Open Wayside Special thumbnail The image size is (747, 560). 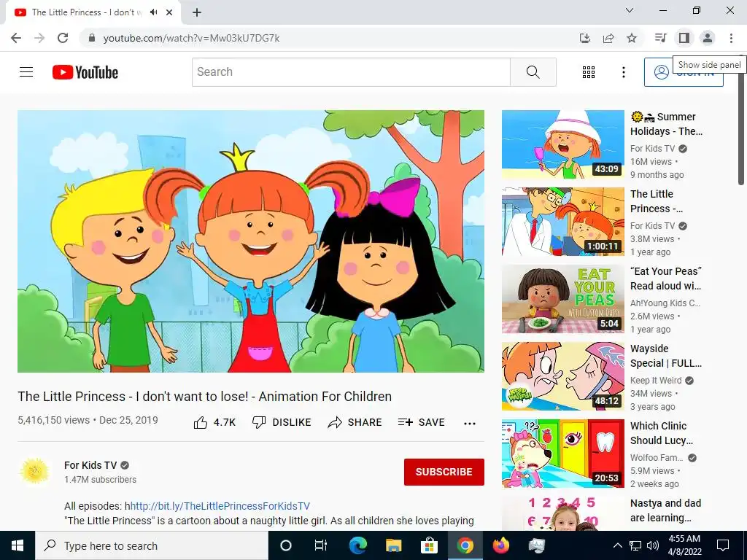563,376
